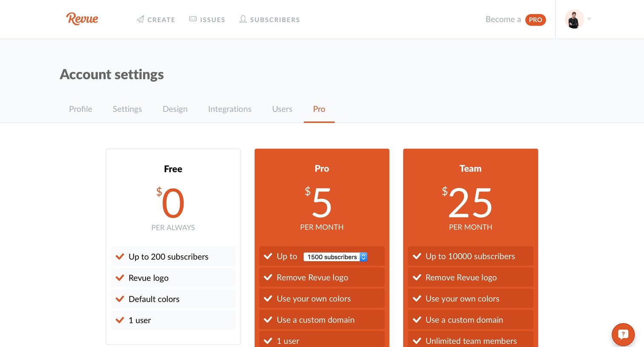Go to the Users tab

coord(282,109)
